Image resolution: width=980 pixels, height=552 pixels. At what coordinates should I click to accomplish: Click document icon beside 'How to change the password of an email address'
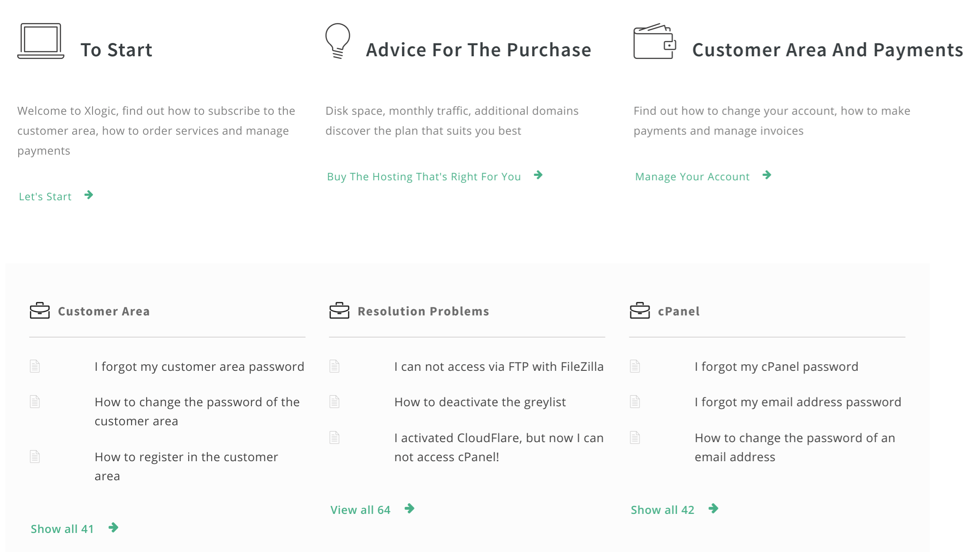(x=635, y=438)
